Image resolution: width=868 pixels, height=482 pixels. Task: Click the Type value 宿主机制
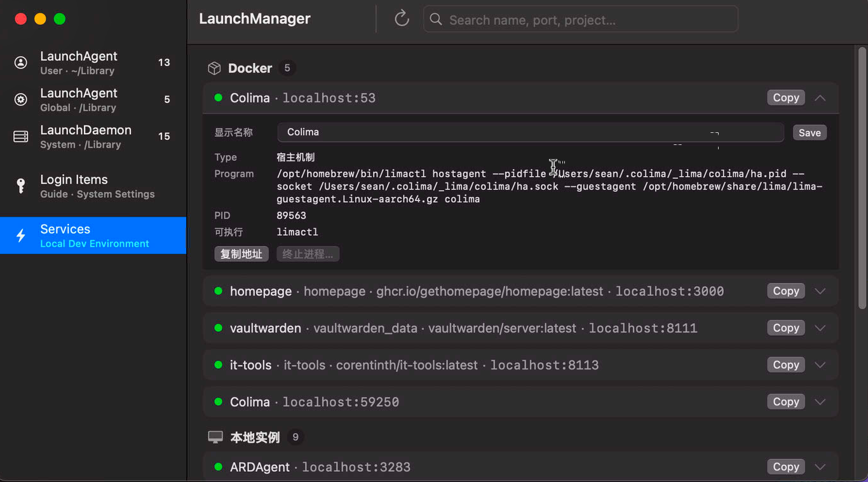click(295, 157)
